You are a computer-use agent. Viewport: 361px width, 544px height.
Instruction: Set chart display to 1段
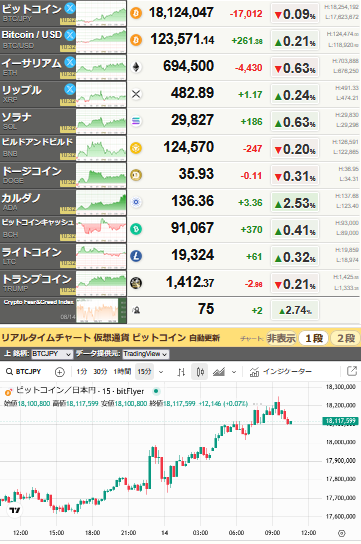pos(314,338)
